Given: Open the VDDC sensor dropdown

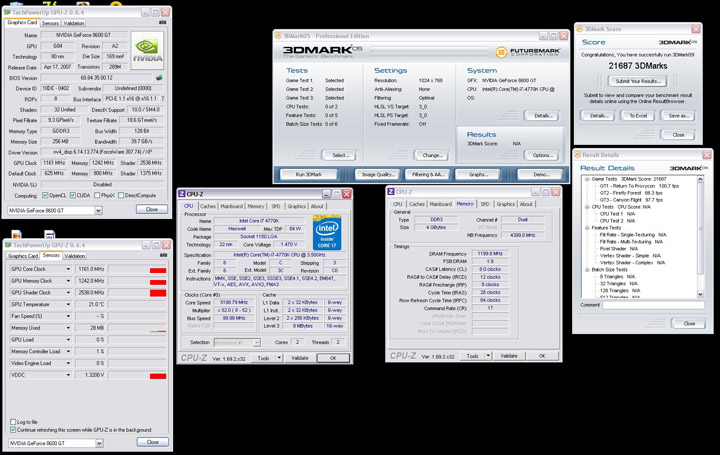Looking at the screenshot, I should [68, 375].
